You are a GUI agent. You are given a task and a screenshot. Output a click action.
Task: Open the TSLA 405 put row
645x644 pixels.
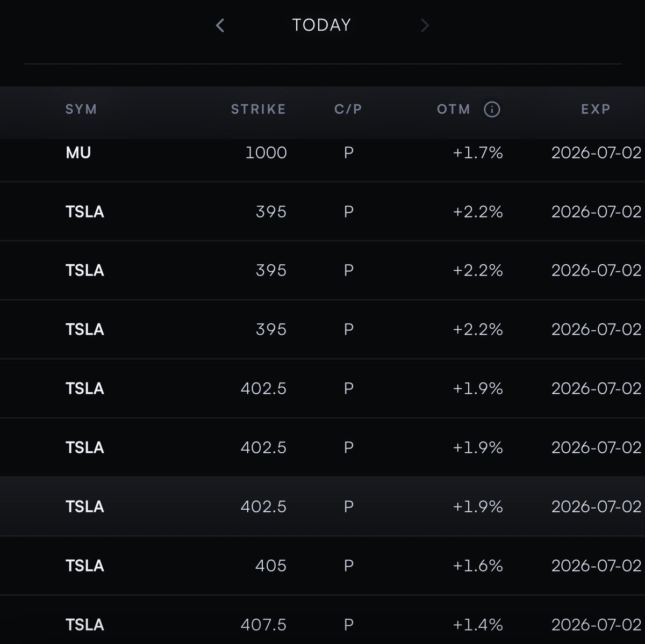(x=322, y=565)
